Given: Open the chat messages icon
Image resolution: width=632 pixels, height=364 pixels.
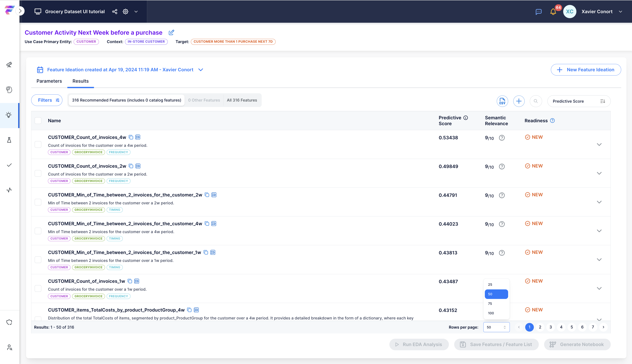Looking at the screenshot, I should [539, 12].
